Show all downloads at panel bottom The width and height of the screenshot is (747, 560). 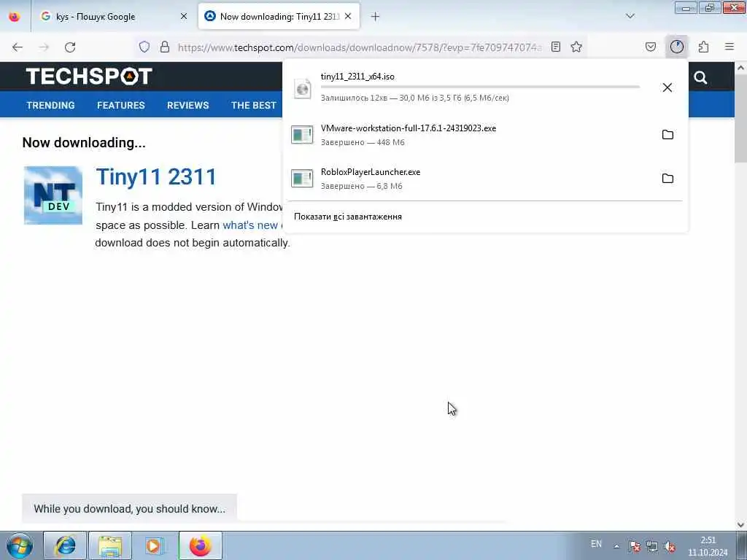coord(348,217)
